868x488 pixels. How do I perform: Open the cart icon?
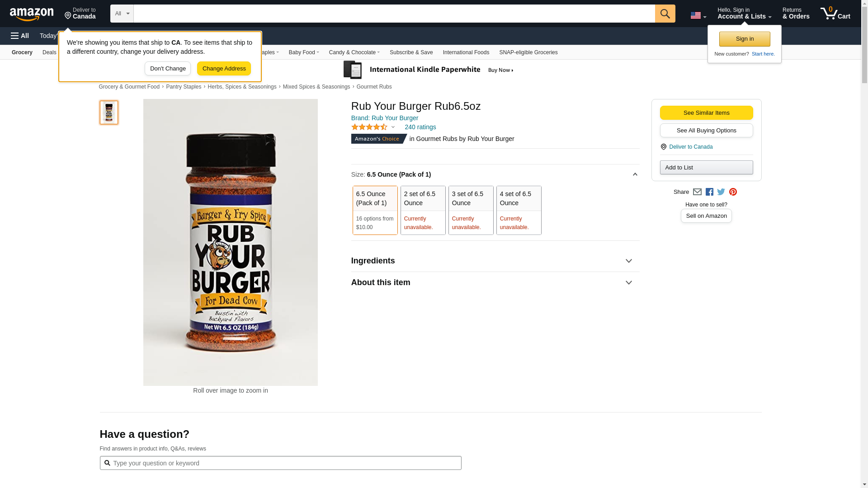pyautogui.click(x=835, y=14)
